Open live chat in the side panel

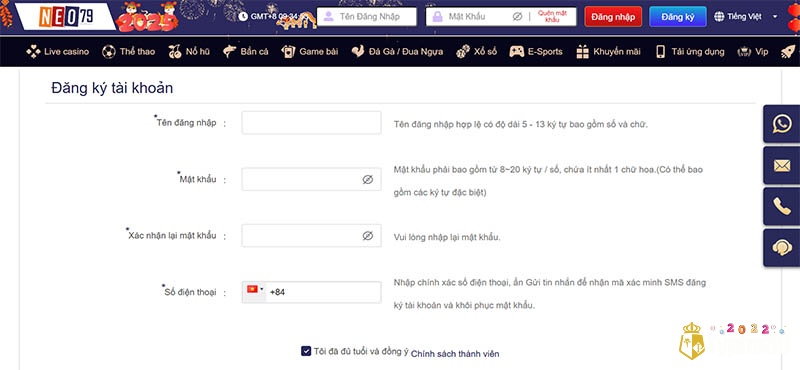click(x=782, y=248)
